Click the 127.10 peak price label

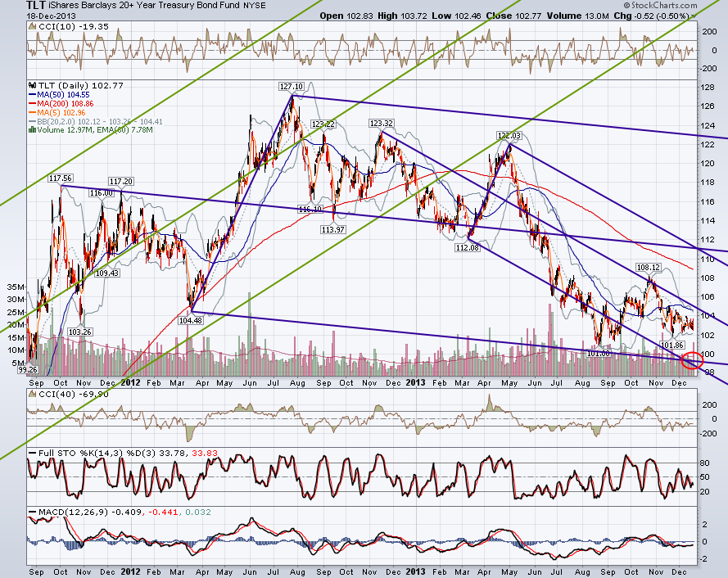coord(292,86)
